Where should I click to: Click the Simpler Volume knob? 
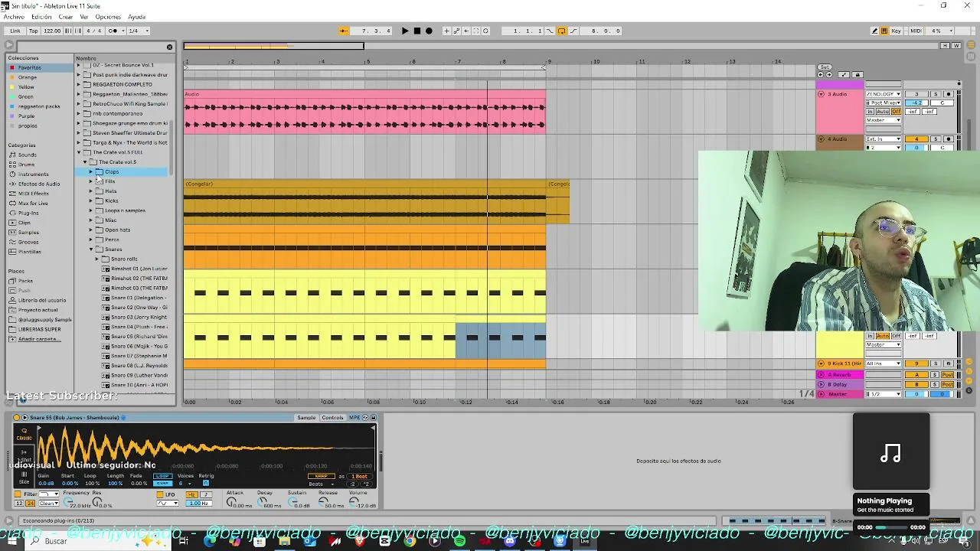click(354, 501)
